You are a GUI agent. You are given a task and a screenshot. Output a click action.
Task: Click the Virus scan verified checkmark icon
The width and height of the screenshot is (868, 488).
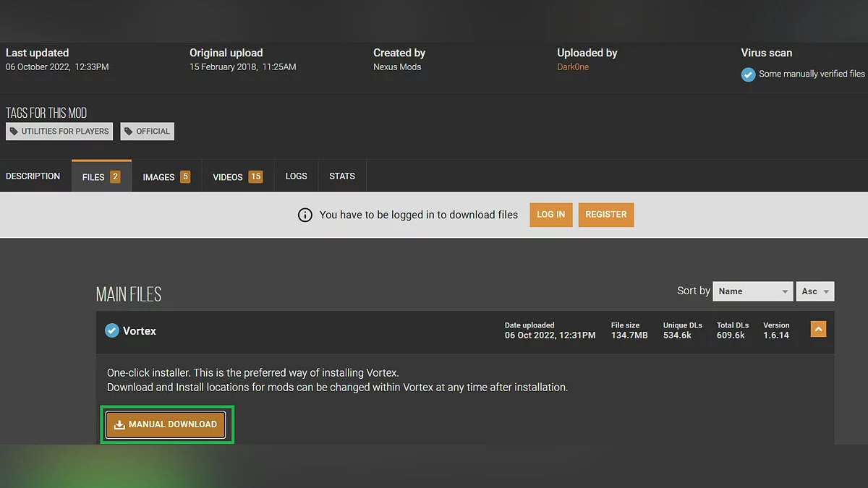point(748,74)
